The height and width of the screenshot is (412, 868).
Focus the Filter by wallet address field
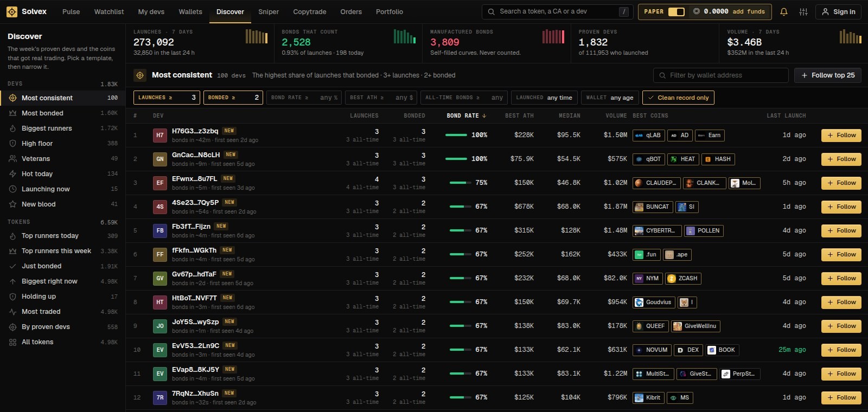coord(720,75)
